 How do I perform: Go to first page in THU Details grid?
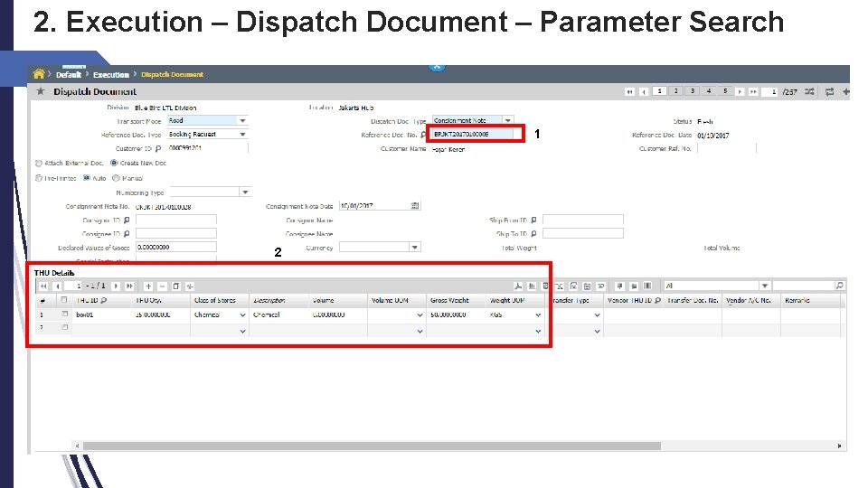click(43, 286)
